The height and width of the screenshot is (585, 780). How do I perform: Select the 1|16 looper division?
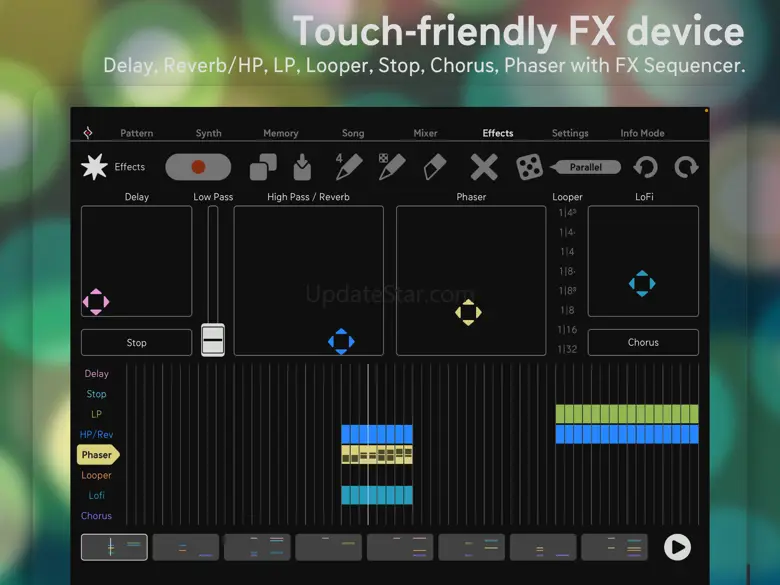tap(568, 330)
